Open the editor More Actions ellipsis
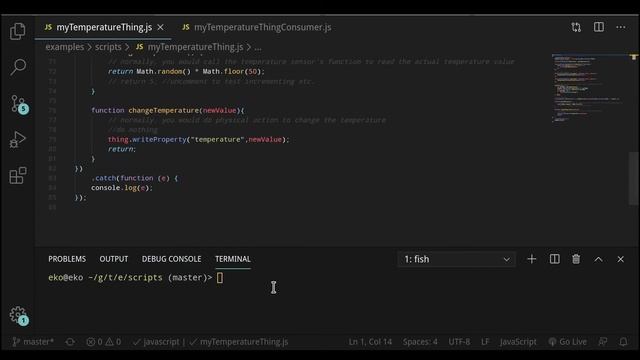The image size is (640, 360). (621, 27)
